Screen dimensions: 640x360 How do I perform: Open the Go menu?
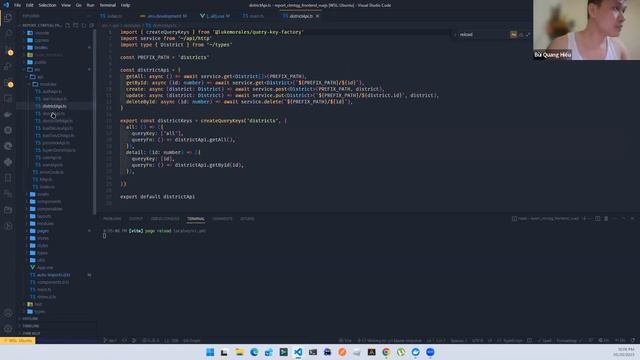click(78, 5)
